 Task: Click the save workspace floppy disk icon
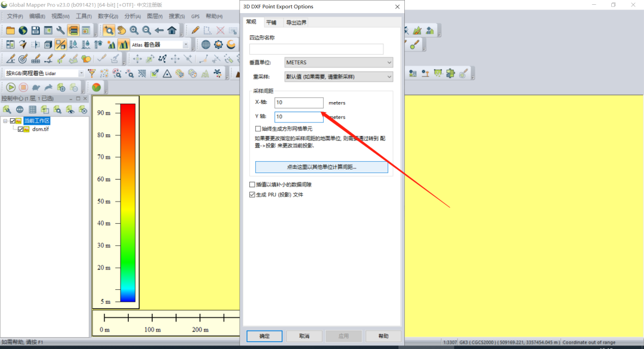(x=35, y=30)
